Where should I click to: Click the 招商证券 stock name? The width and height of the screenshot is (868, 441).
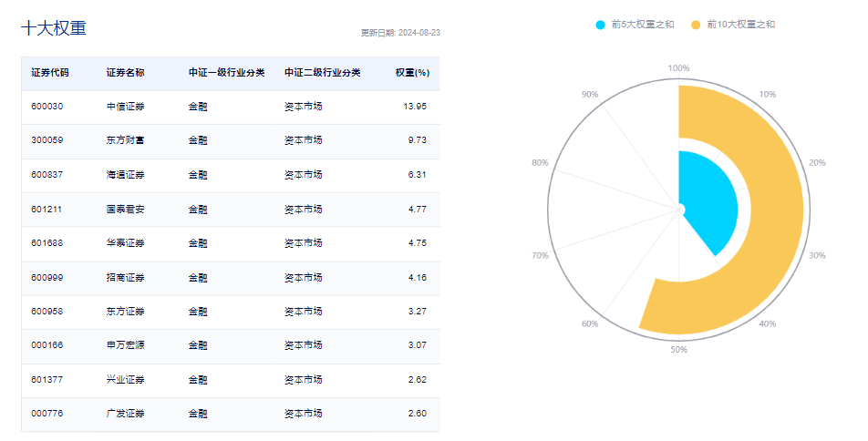pyautogui.click(x=125, y=277)
